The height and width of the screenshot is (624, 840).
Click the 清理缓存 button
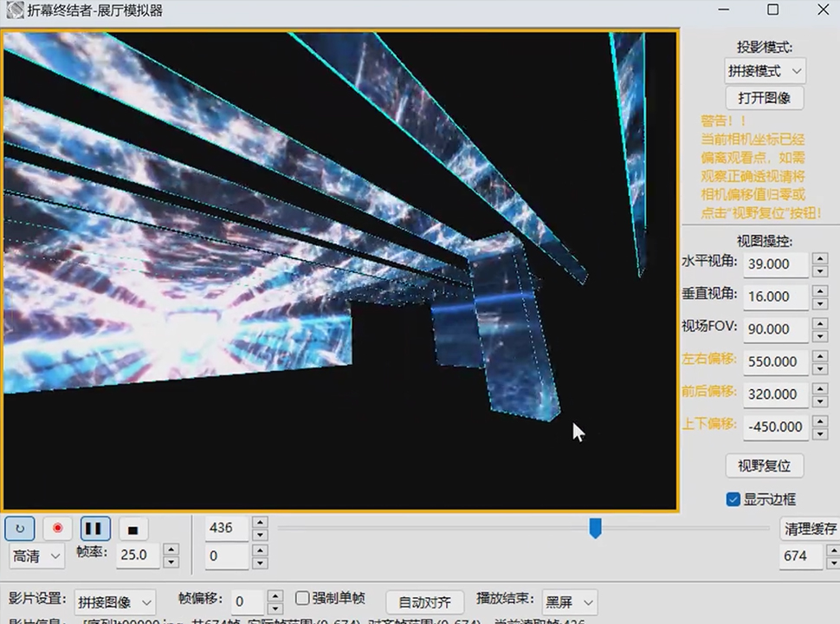pyautogui.click(x=810, y=528)
